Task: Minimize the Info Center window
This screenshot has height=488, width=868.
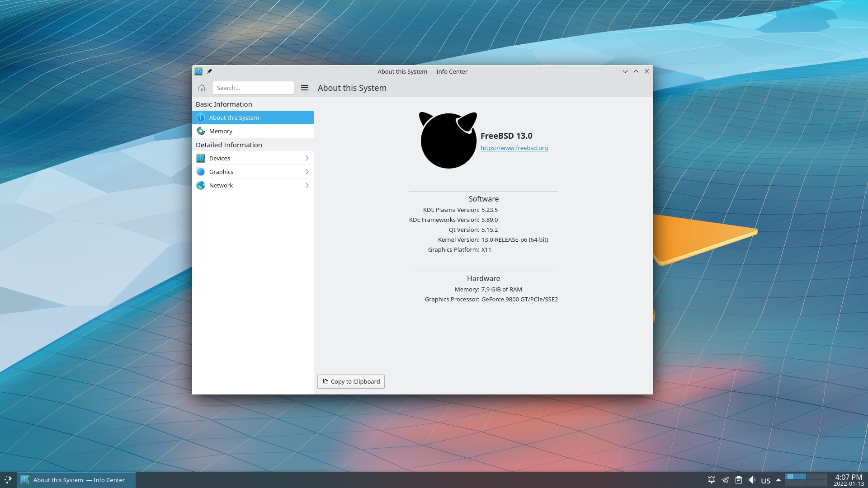Action: (625, 71)
